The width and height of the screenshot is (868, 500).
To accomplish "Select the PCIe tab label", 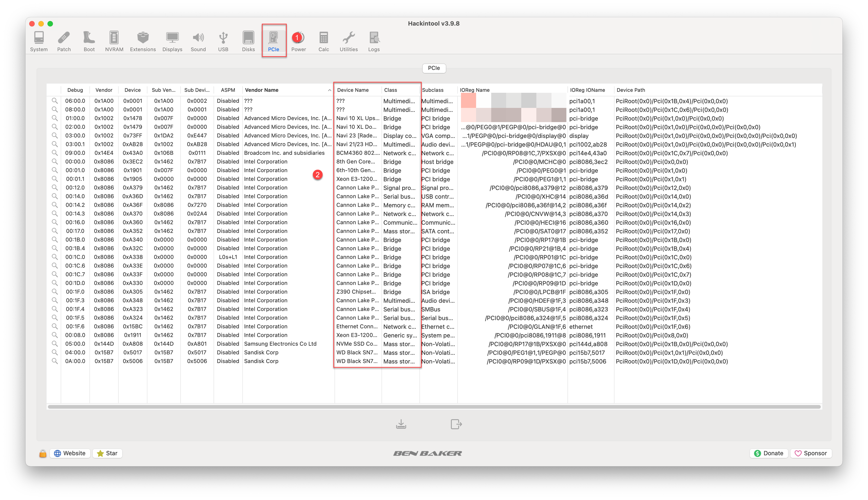I will [434, 68].
